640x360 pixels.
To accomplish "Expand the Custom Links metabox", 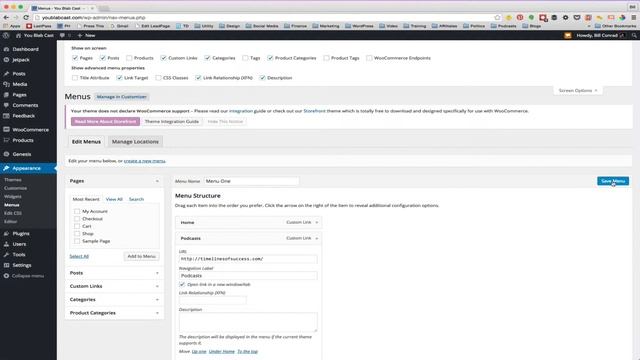I will [x=157, y=287].
